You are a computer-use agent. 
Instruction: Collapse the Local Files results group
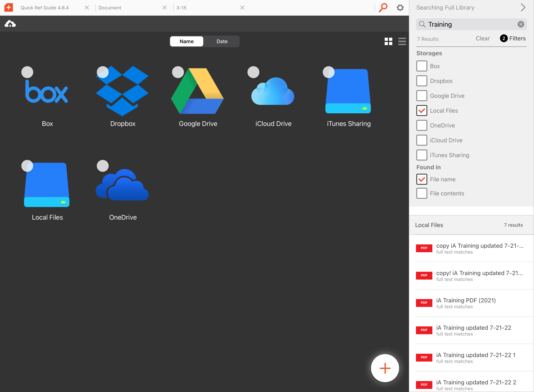pos(471,225)
